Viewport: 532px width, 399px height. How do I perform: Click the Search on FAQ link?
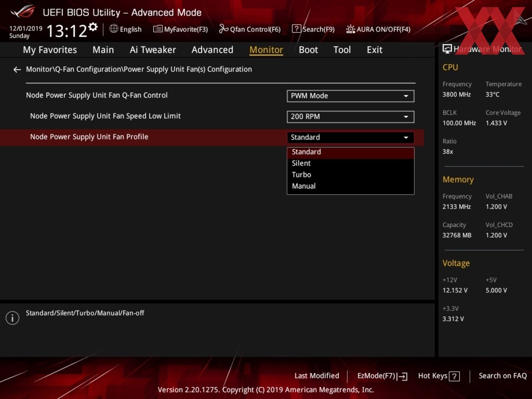click(503, 376)
